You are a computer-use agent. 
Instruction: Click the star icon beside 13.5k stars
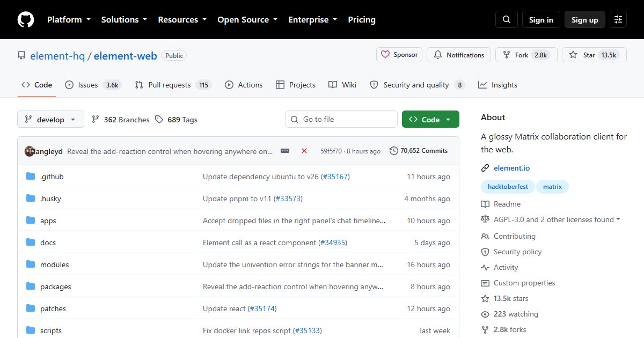[485, 299]
